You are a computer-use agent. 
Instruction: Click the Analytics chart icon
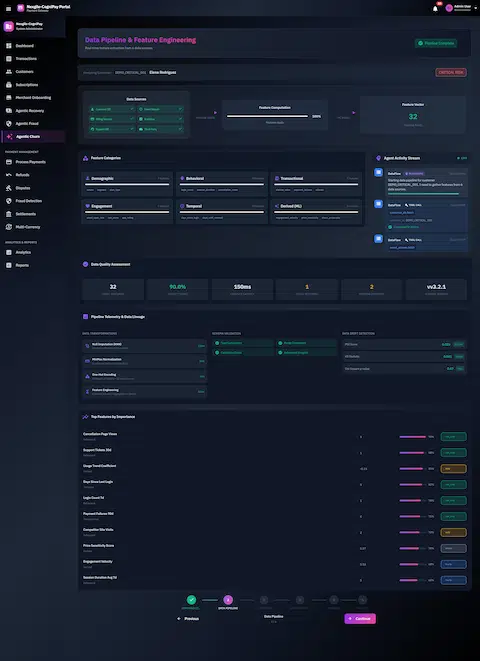pyautogui.click(x=9, y=252)
